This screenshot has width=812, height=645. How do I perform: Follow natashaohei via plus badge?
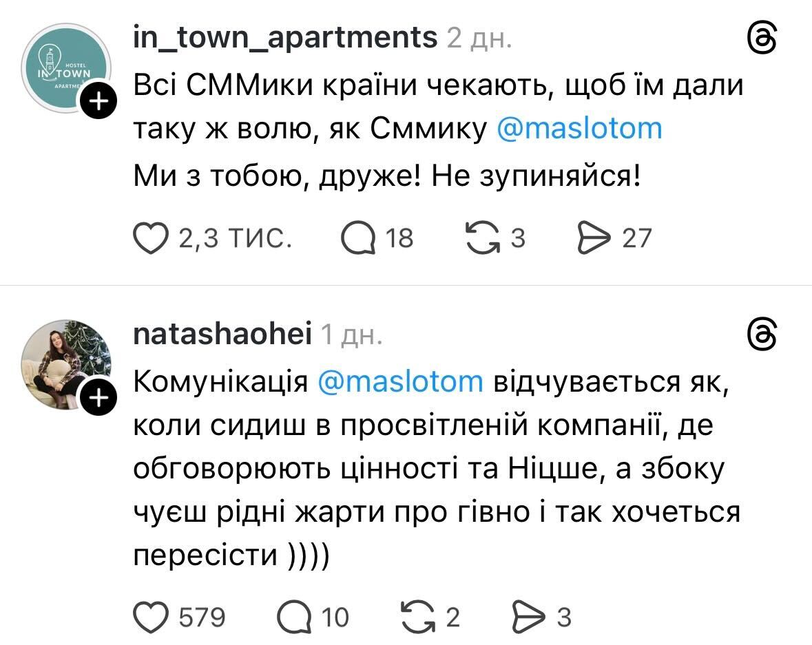(x=99, y=399)
